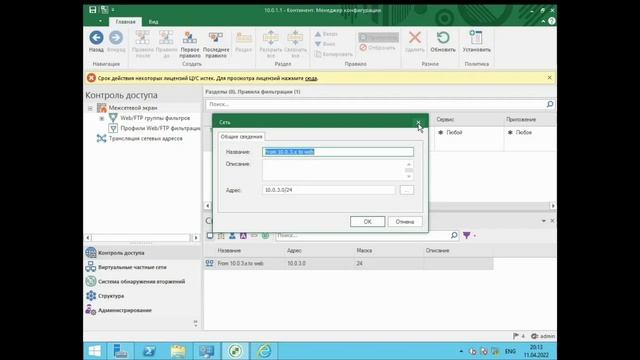This screenshot has height=360, width=640.
Task: Create a Первое правило first rule
Action: pyautogui.click(x=190, y=44)
